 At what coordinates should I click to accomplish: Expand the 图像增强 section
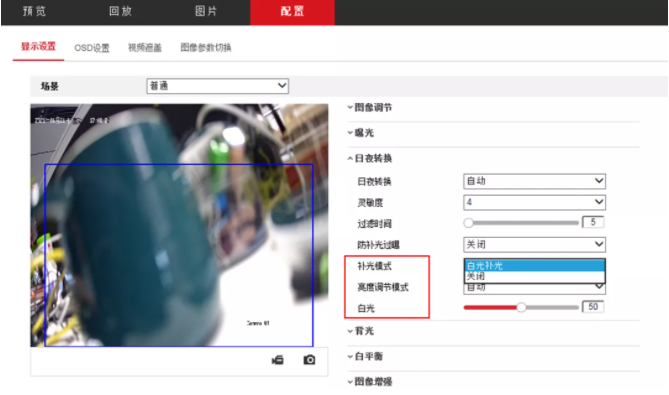click(x=370, y=381)
